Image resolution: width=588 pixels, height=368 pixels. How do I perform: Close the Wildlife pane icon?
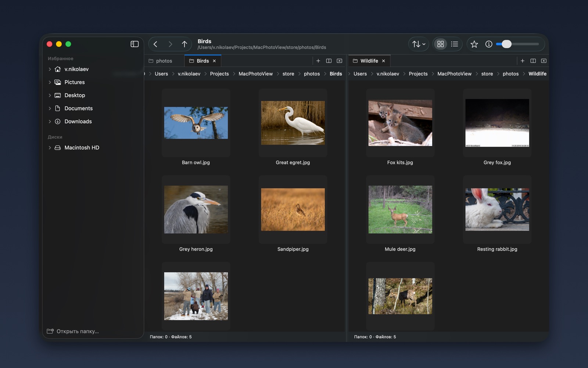point(544,61)
